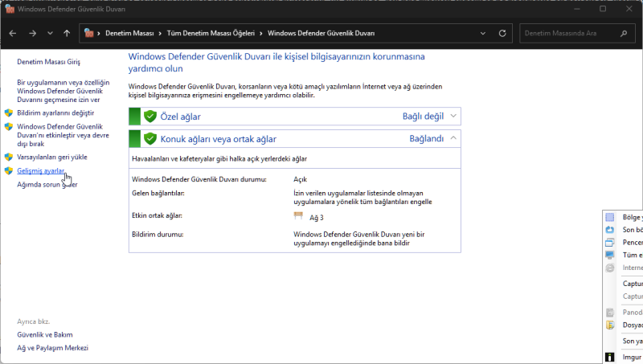Screen dimensions: 643x364
Task: Click the search magnifier icon
Action: point(624,33)
